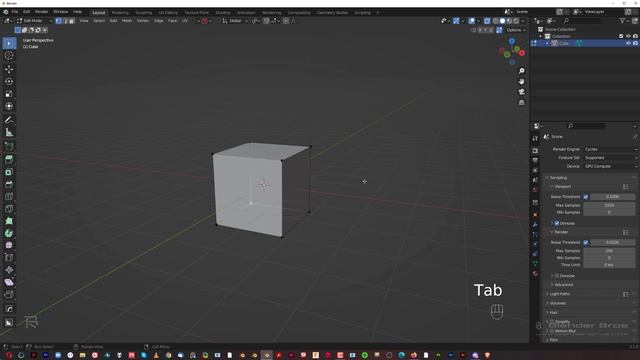The height and width of the screenshot is (360, 640).
Task: Open the File menu
Action: [15, 12]
